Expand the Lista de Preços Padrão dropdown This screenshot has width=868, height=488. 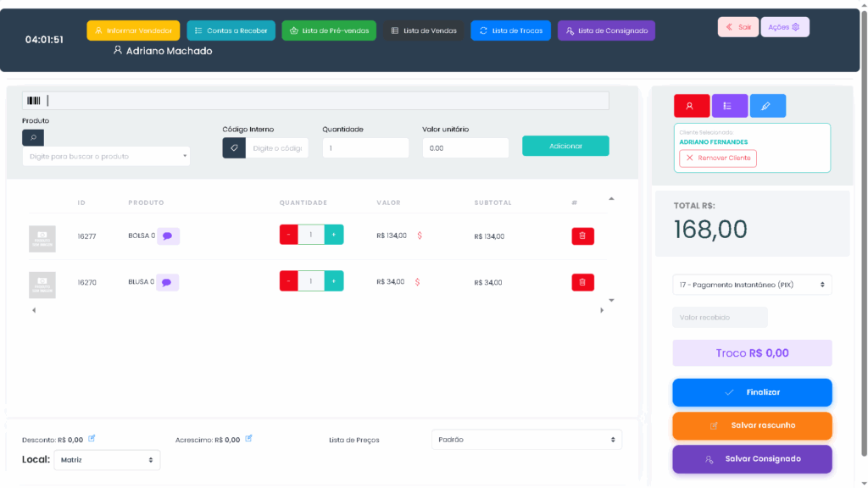click(526, 440)
